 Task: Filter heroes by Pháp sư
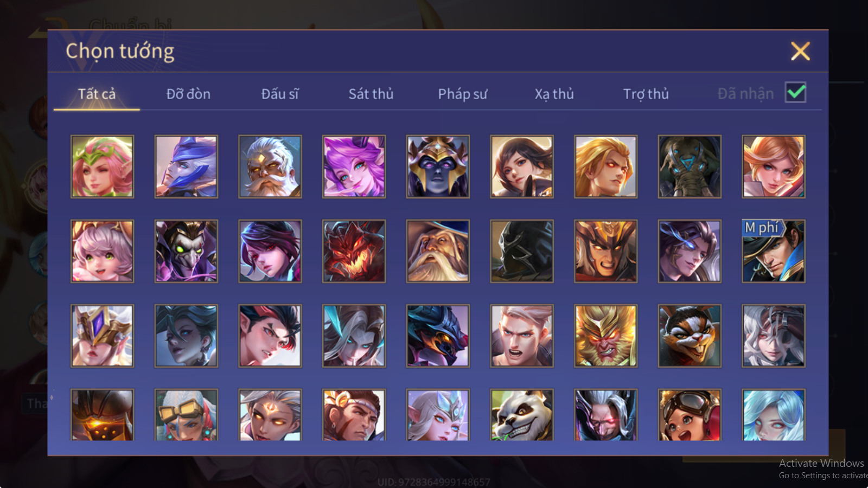click(x=463, y=94)
